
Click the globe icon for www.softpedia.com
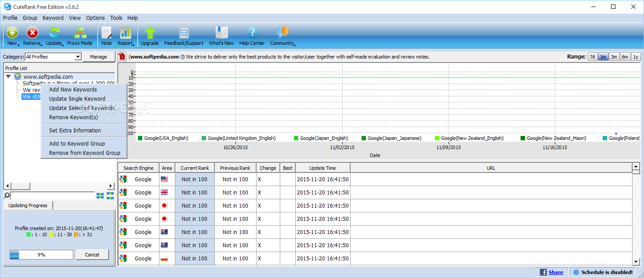click(18, 77)
